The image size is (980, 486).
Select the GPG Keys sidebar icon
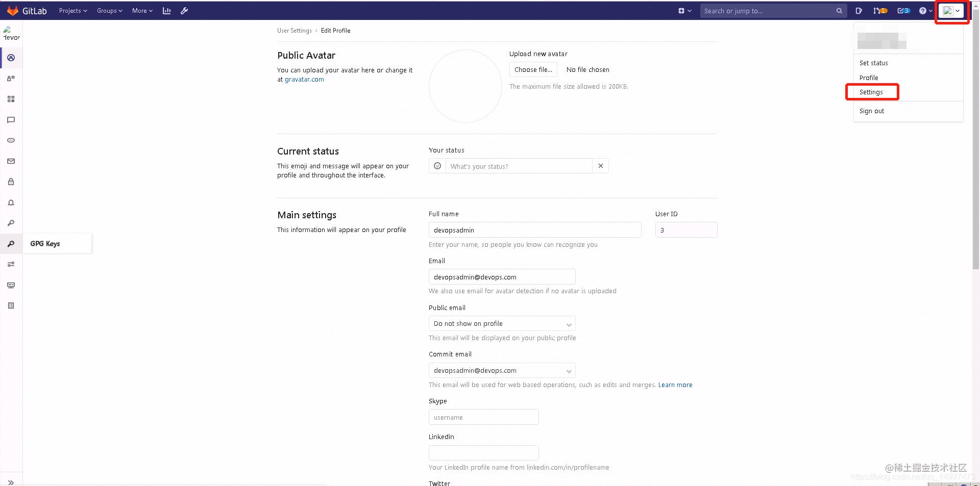coord(11,244)
